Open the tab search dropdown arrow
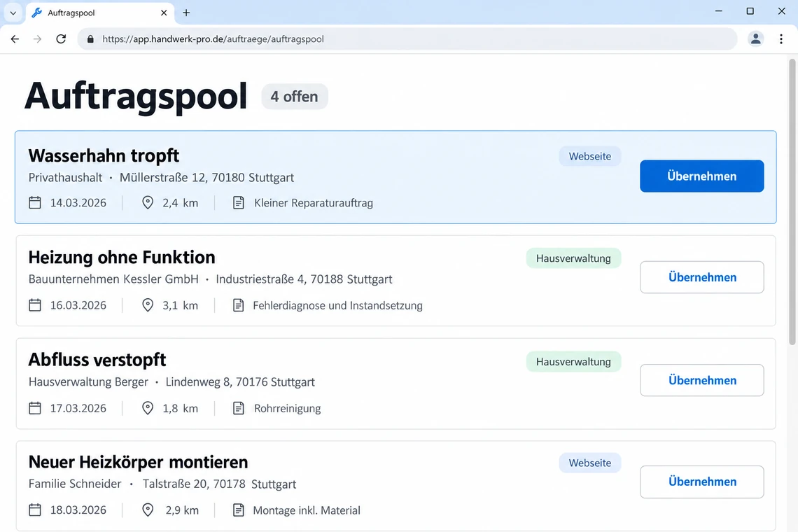Viewport: 798px width, 532px height. coord(13,13)
